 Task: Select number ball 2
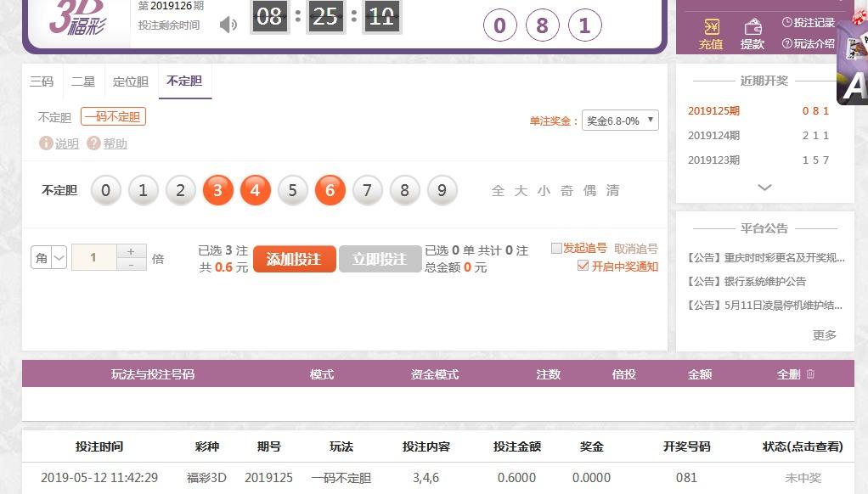pyautogui.click(x=180, y=190)
